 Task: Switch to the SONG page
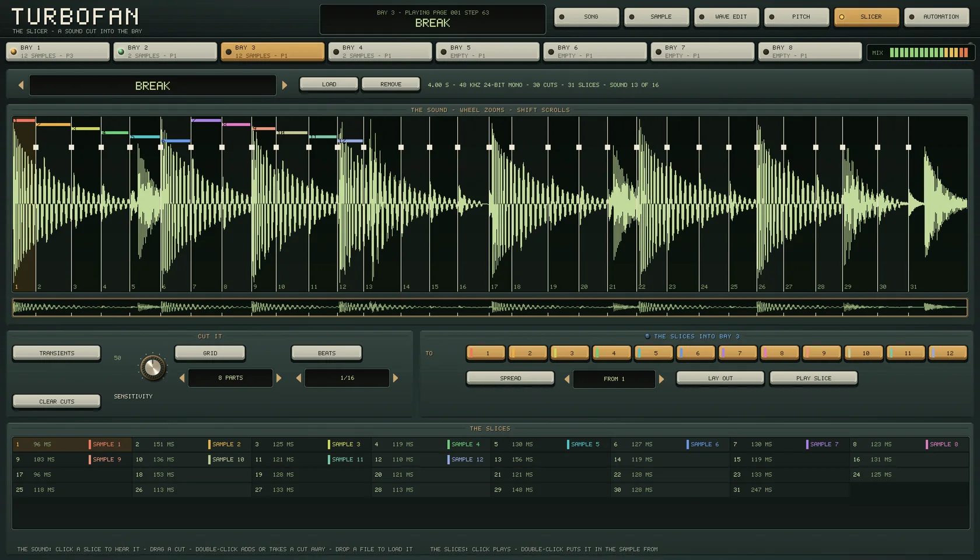tap(587, 17)
